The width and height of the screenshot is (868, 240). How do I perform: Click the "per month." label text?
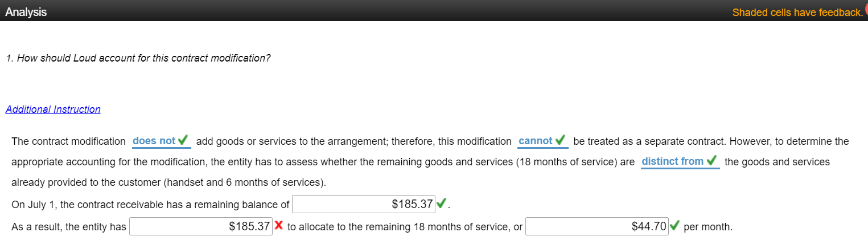tap(708, 227)
